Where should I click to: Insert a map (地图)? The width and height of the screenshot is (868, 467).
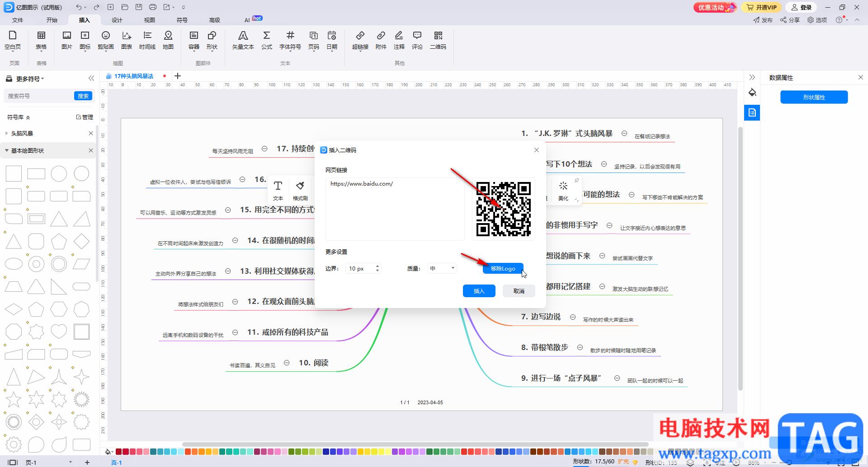click(168, 40)
